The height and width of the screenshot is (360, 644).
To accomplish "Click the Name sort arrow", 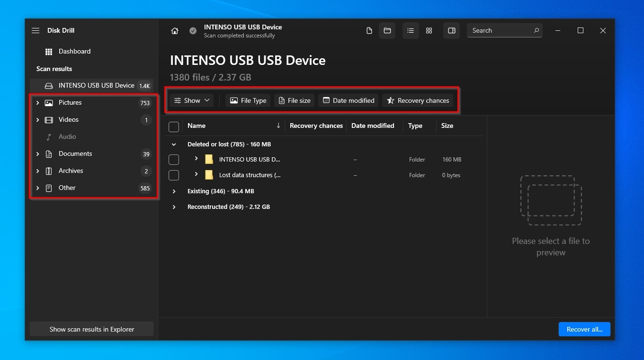I will pos(278,126).
